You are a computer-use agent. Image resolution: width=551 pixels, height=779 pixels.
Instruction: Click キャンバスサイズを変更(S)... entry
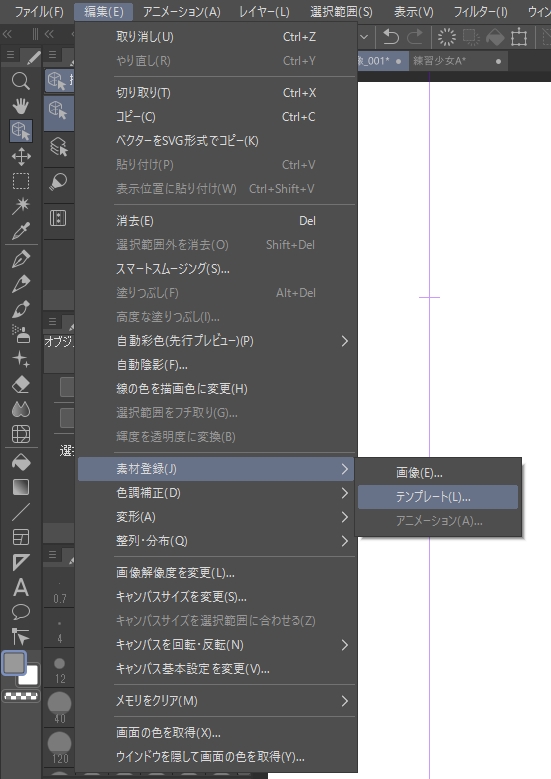point(216,597)
